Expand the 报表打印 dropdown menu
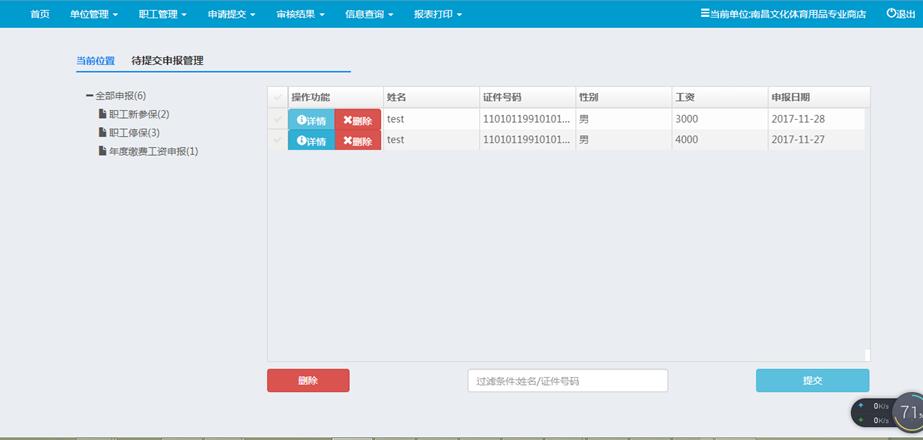The image size is (923, 440). click(x=438, y=14)
